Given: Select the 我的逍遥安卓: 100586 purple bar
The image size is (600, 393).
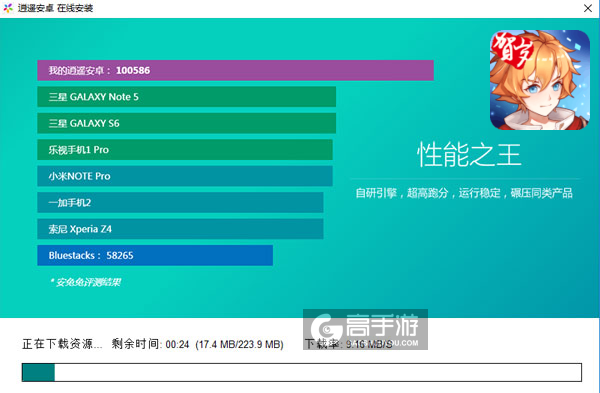Looking at the screenshot, I should [235, 70].
